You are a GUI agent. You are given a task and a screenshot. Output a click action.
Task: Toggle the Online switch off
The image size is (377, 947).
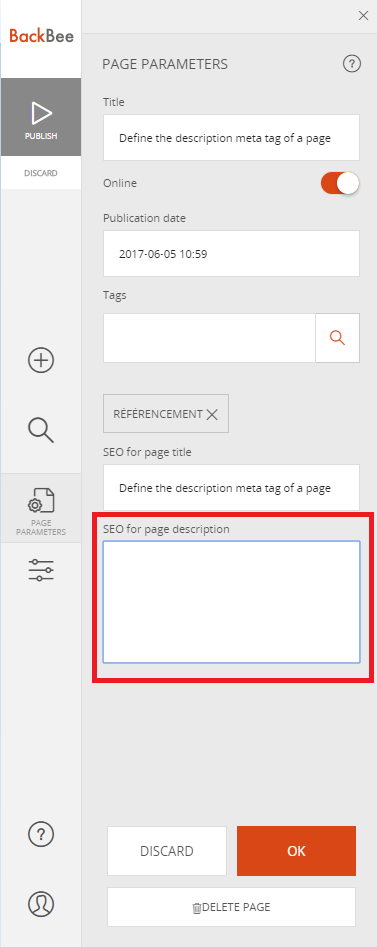pos(340,184)
